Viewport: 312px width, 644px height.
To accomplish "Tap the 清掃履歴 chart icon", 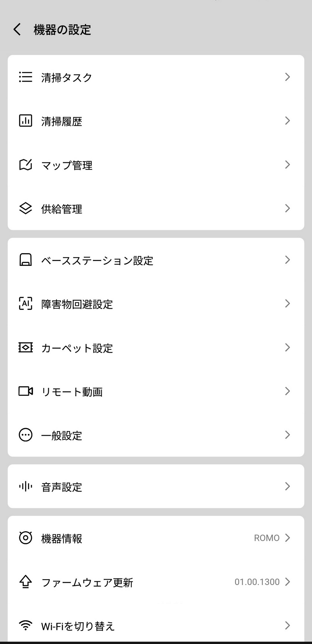I will coord(25,121).
